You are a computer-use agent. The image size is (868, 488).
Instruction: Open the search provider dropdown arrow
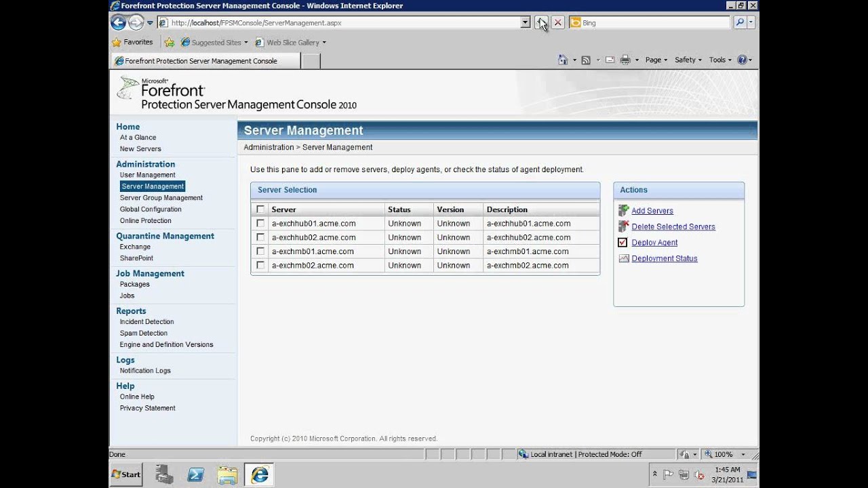click(751, 22)
